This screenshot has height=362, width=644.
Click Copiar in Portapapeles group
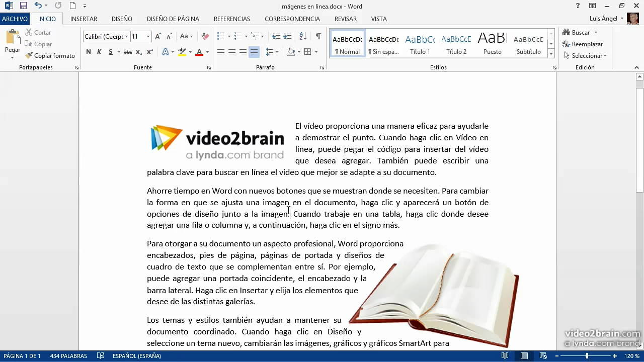tap(38, 44)
